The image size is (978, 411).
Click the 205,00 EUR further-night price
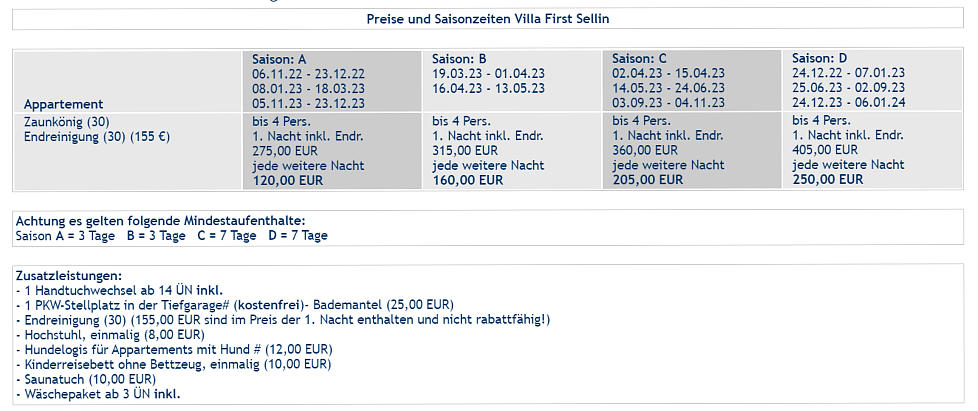tap(646, 181)
